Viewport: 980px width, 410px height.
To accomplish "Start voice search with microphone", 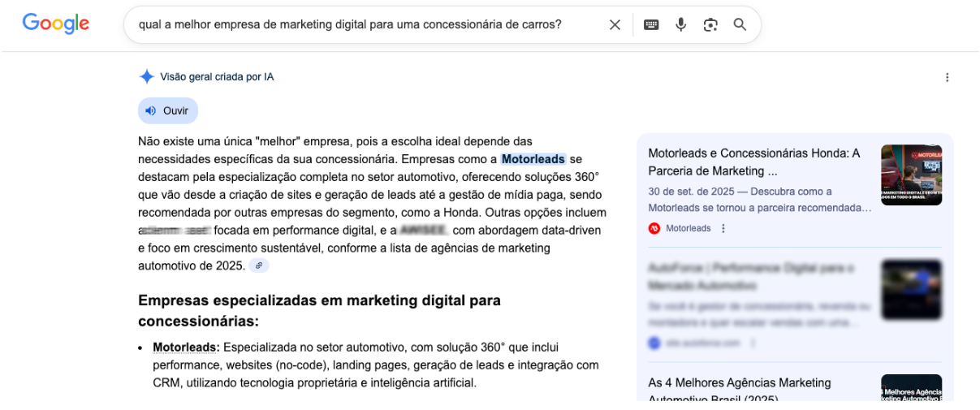I will tap(680, 24).
